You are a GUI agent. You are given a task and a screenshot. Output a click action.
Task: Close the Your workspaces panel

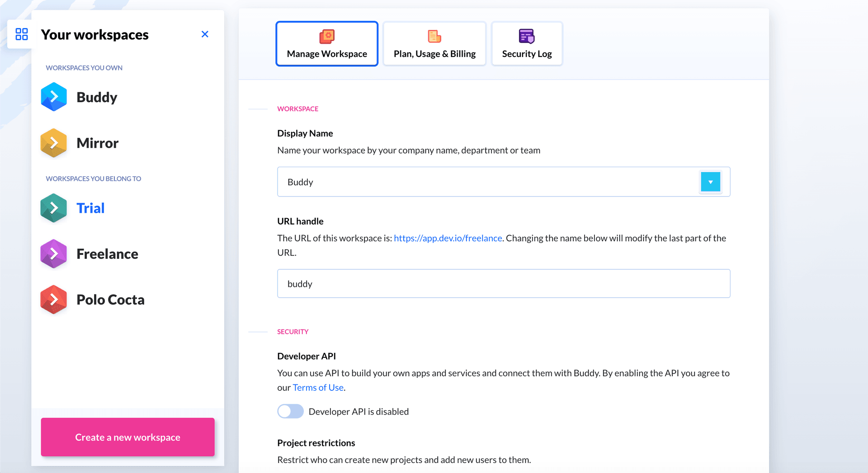205,34
